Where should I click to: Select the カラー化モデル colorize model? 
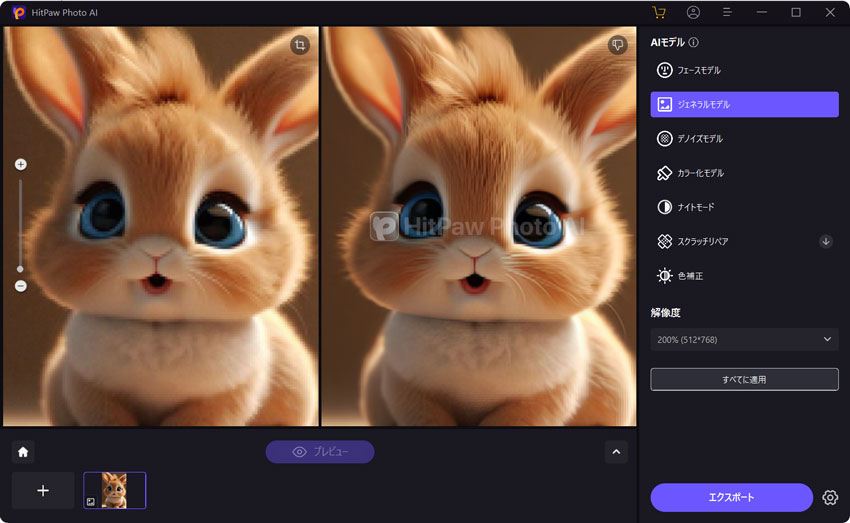point(744,173)
